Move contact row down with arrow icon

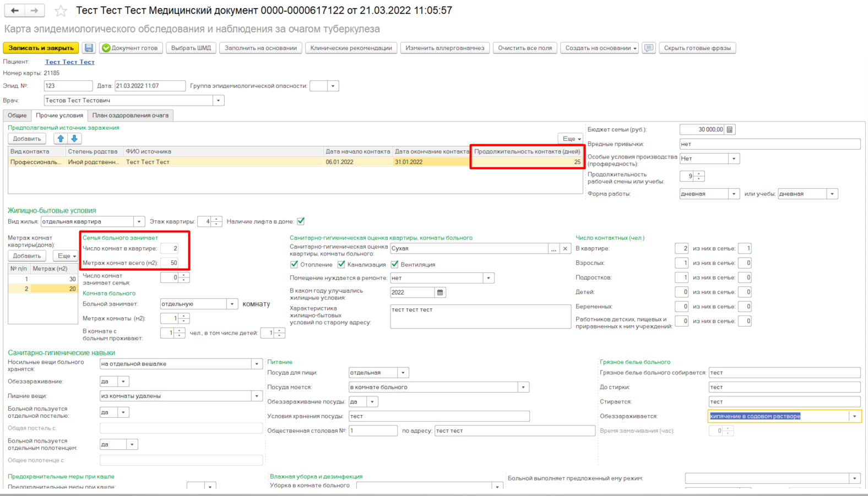tap(74, 139)
